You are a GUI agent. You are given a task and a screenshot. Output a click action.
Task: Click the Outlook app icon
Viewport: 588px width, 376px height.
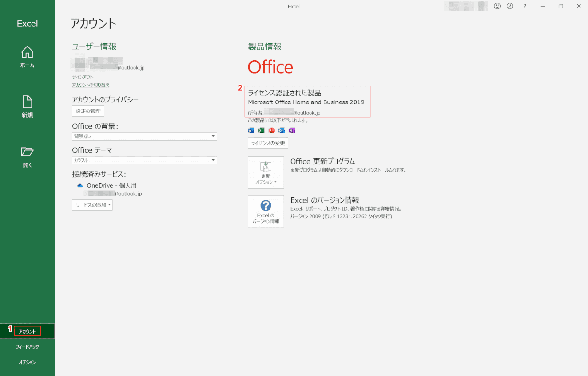282,130
